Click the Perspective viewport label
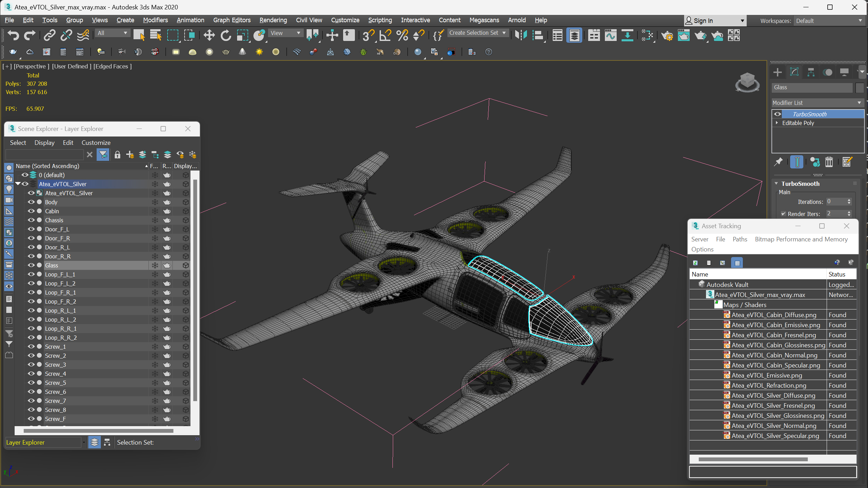The width and height of the screenshot is (868, 488). 32,66
